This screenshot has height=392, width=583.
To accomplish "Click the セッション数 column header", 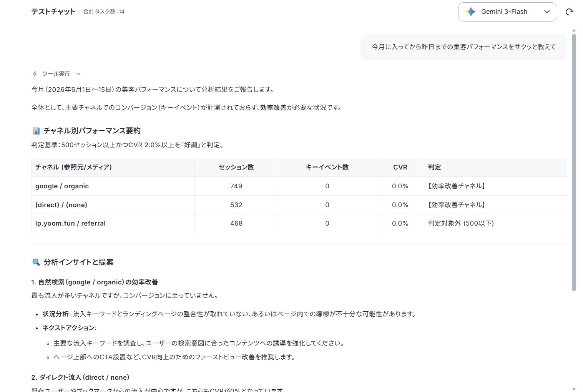I will tap(236, 167).
